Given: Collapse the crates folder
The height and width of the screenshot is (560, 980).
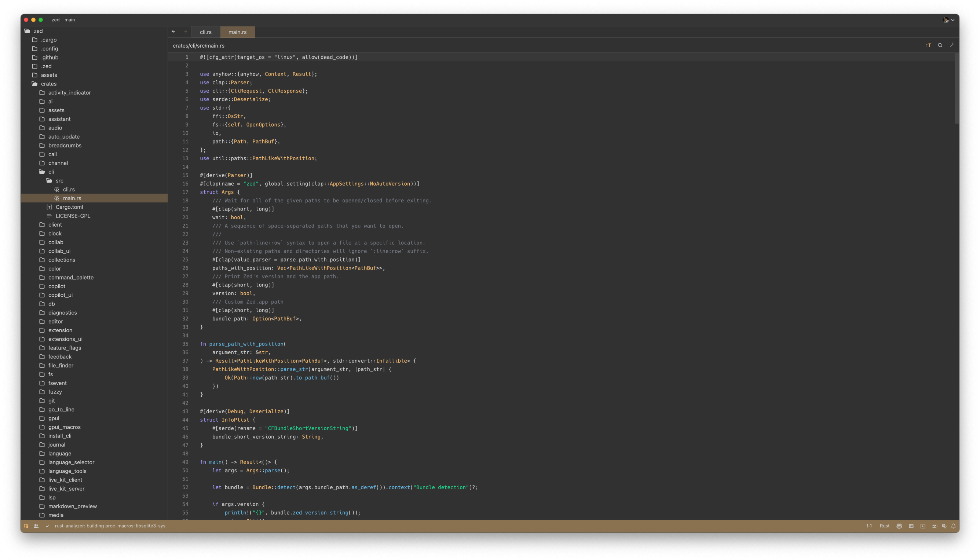Looking at the screenshot, I should click(94, 84).
